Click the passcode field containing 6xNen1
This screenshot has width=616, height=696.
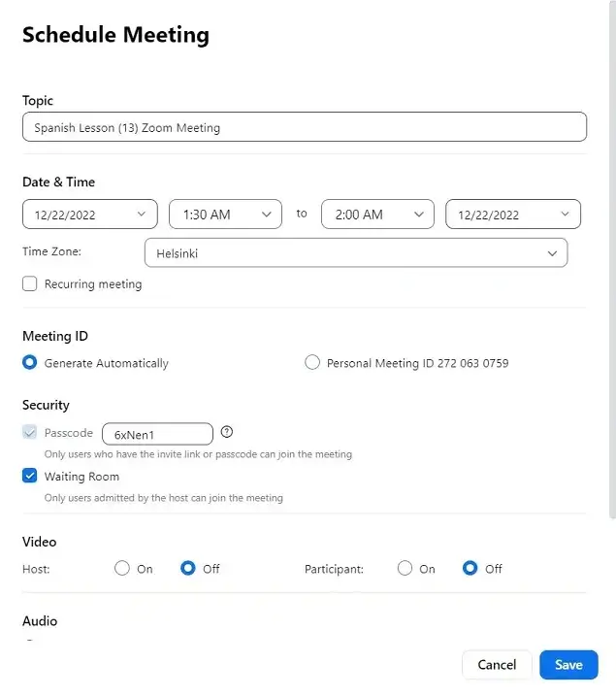coord(157,434)
